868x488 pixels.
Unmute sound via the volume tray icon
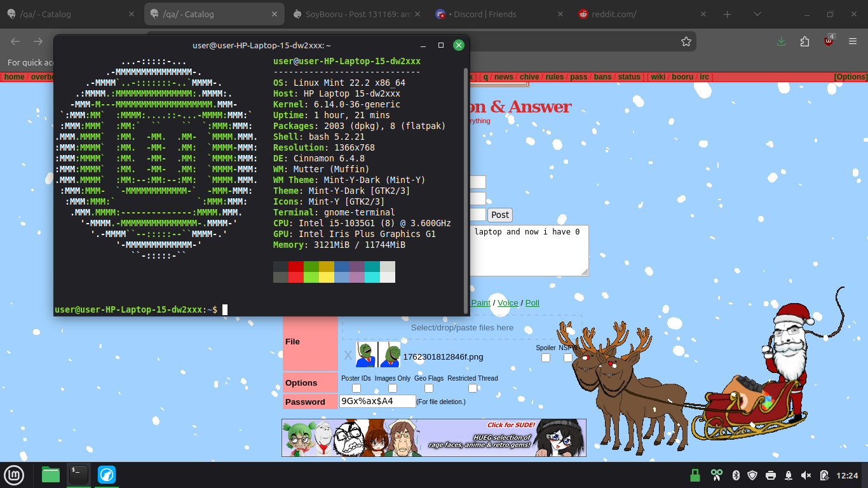click(x=806, y=475)
